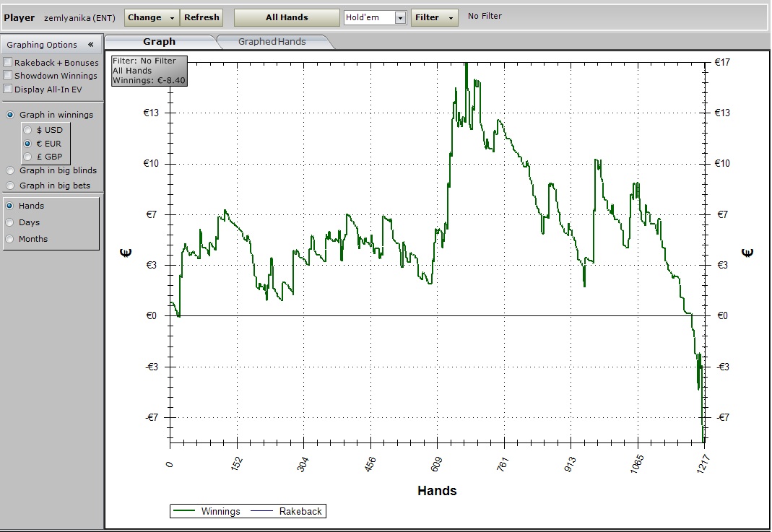The height and width of the screenshot is (532, 772).
Task: Select the Graph tab
Action: click(x=159, y=42)
